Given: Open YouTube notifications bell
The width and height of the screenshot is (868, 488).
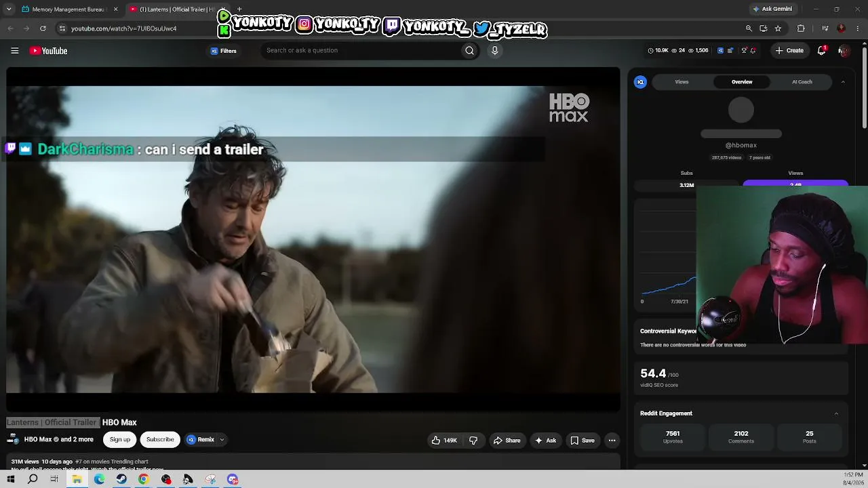Looking at the screenshot, I should 822,50.
